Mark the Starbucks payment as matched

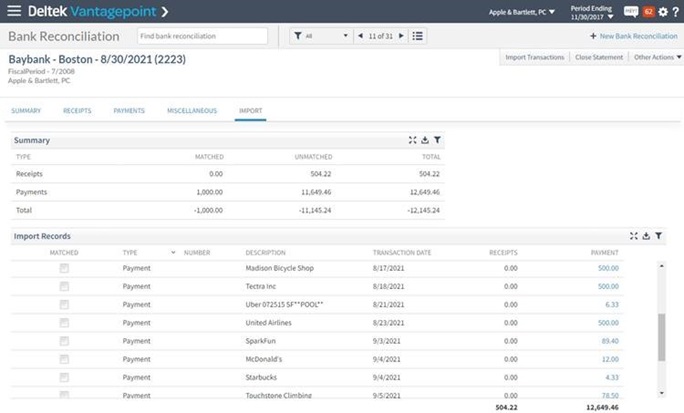(x=64, y=376)
